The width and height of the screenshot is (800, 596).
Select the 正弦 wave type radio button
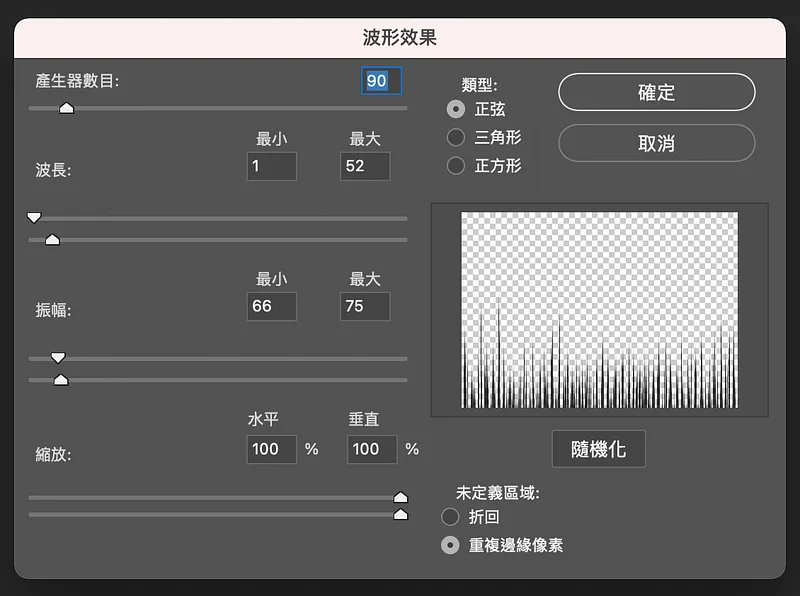[456, 109]
